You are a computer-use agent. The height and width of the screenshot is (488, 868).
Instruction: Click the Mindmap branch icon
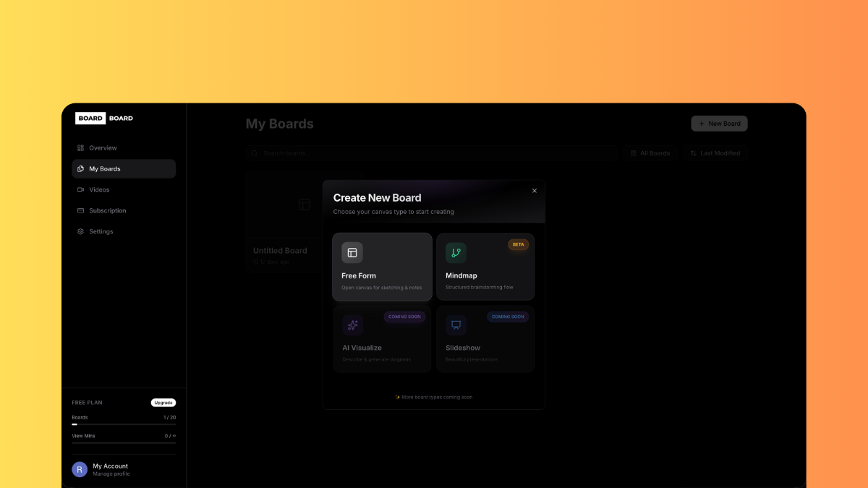click(x=456, y=252)
